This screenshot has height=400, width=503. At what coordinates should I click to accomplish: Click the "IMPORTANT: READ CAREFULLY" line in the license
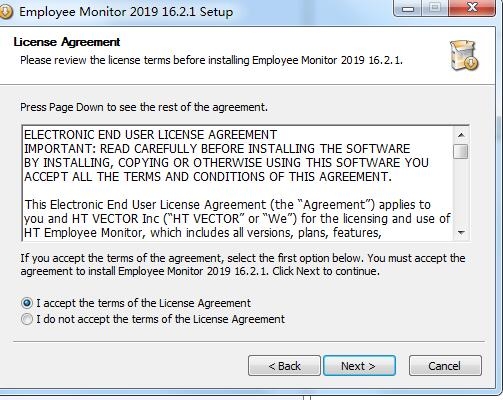(x=217, y=149)
